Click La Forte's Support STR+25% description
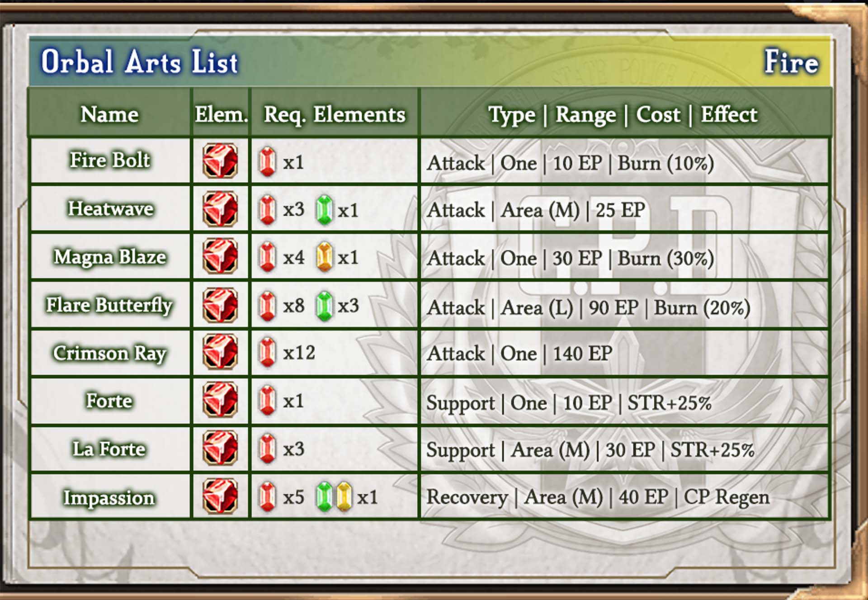The height and width of the screenshot is (600, 868). (x=590, y=450)
